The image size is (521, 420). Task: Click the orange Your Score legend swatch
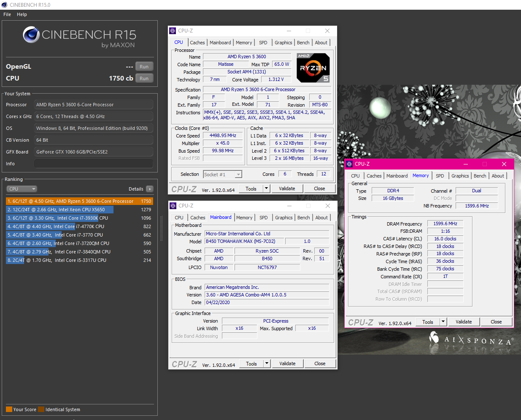pyautogui.click(x=9, y=409)
